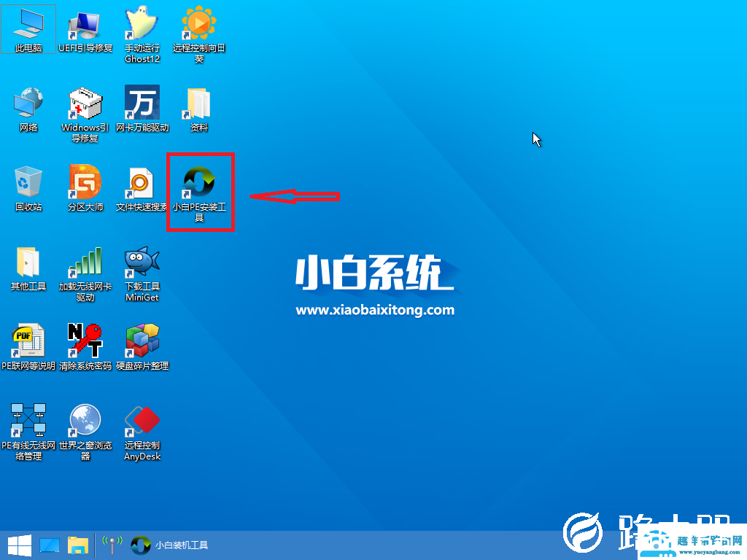Open the 资料 folder shortcut

[199, 109]
